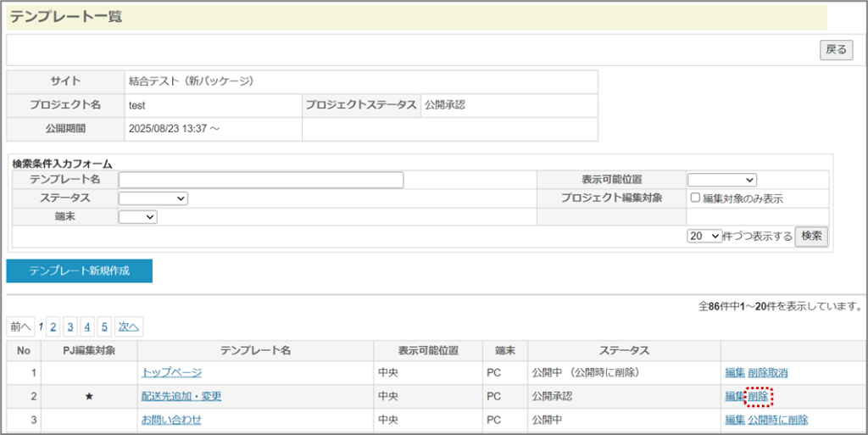868x435 pixels.
Task: Go to page 4 of results
Action: click(87, 326)
